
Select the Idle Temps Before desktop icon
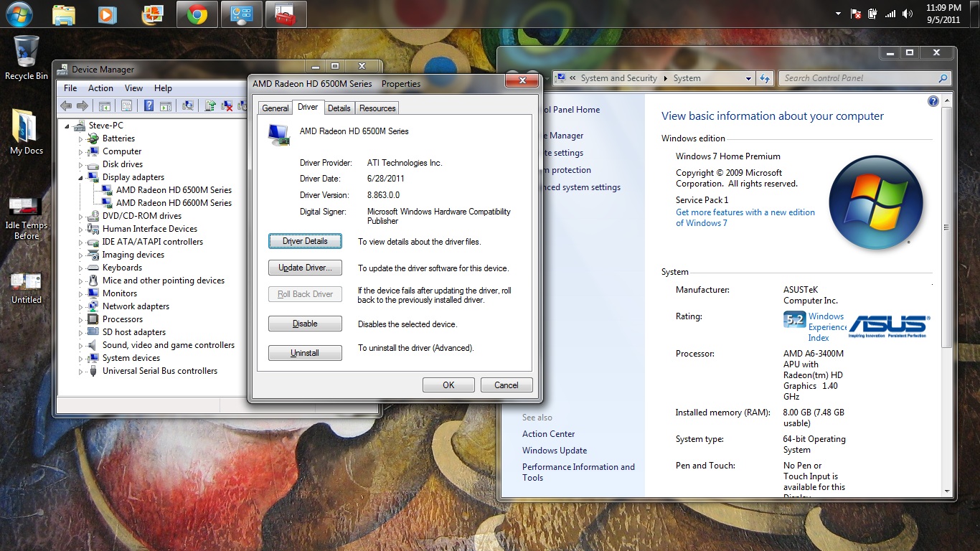[x=27, y=218]
